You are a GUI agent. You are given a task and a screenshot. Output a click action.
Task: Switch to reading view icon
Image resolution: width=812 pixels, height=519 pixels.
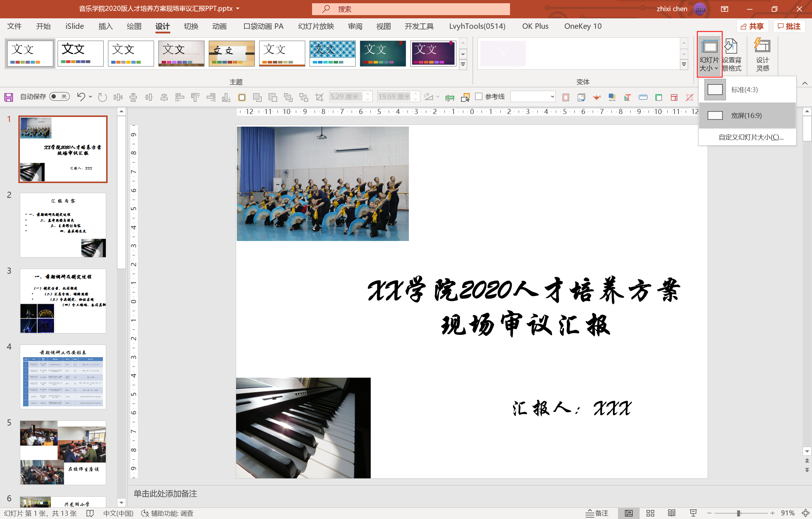click(672, 513)
